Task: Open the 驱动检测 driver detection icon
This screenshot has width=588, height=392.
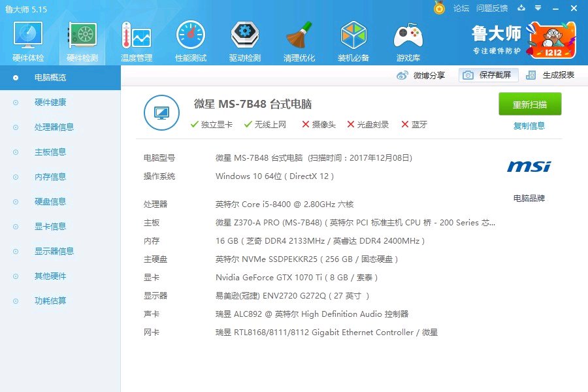Action: pos(245,41)
